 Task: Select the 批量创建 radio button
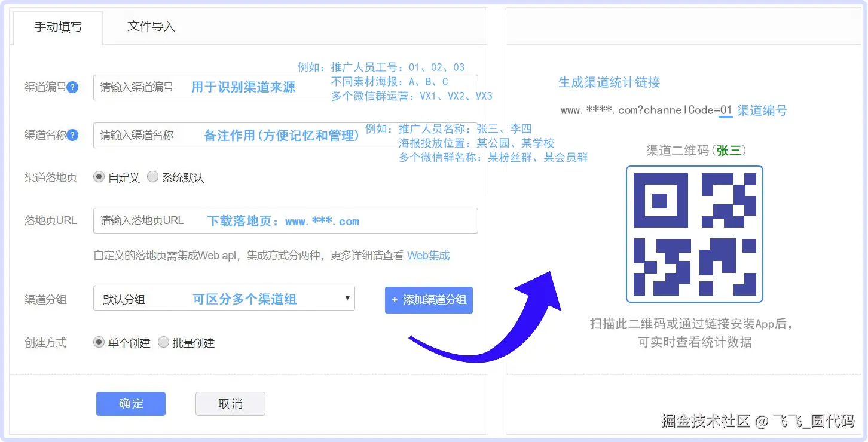tap(163, 342)
